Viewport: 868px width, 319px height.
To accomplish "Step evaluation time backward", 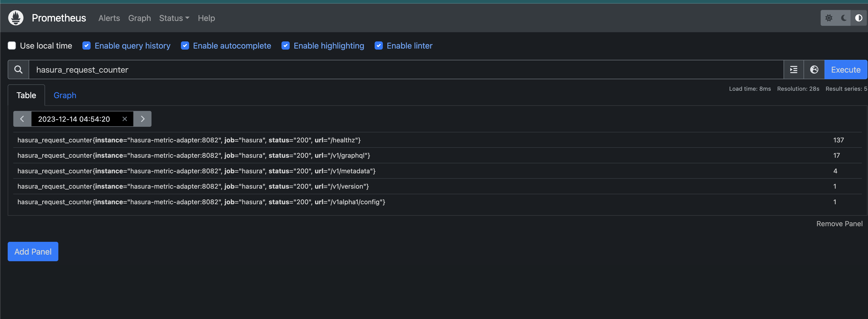I will 22,119.
